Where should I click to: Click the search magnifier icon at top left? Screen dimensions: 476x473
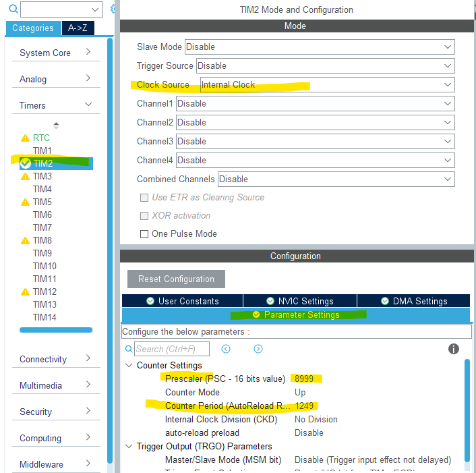point(13,9)
